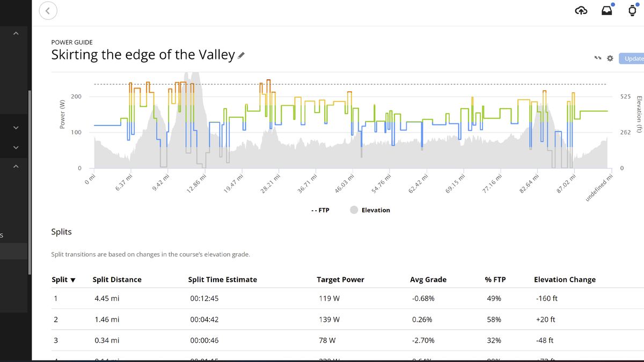Screen dimensions: 644x362
Task: Click the Split Distance column header
Action: pos(117,279)
